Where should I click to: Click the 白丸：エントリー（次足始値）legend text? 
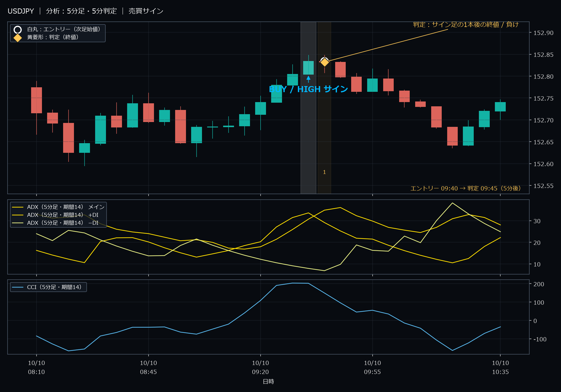[x=64, y=29]
